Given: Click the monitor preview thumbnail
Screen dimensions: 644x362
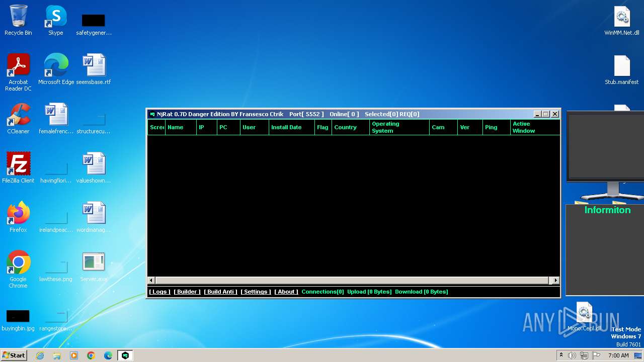Looking at the screenshot, I should coord(606,146).
